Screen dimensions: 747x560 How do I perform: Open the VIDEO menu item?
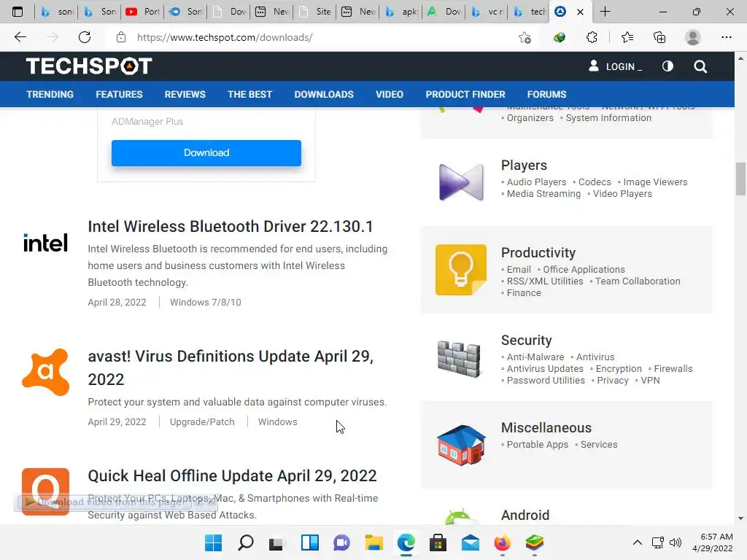(x=390, y=94)
